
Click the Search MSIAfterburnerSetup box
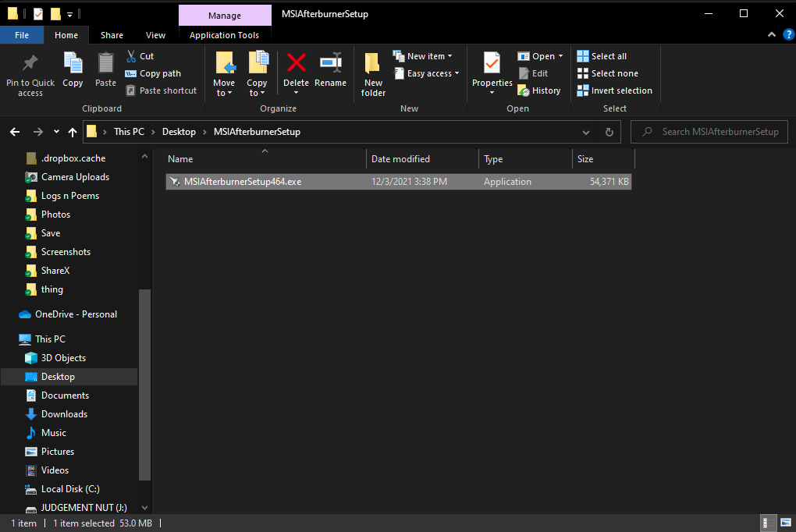click(x=709, y=132)
